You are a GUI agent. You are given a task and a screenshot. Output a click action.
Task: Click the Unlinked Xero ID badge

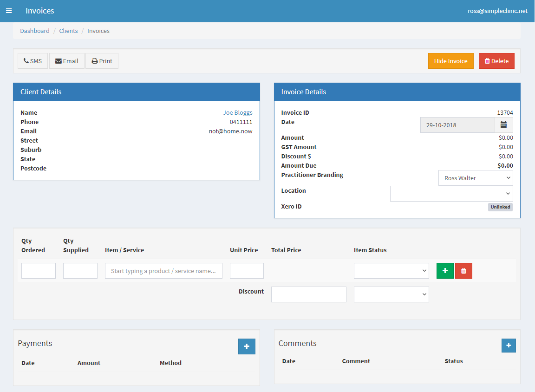tap(500, 207)
